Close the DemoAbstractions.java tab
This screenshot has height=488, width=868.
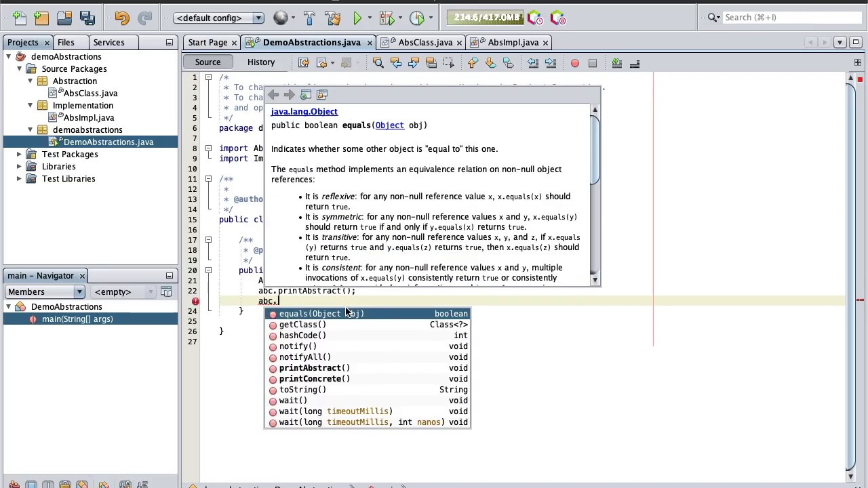point(370,43)
